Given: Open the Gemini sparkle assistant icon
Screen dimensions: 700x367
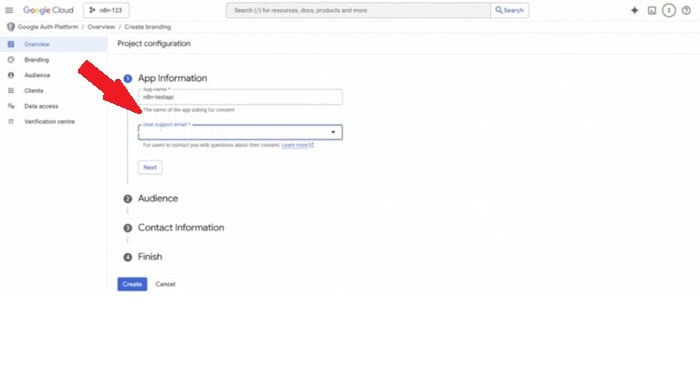Looking at the screenshot, I should pyautogui.click(x=634, y=10).
